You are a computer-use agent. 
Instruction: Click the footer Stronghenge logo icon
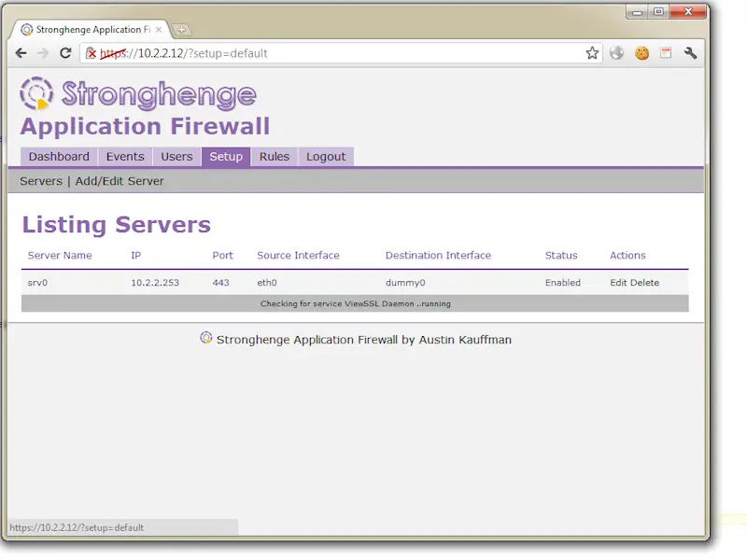click(205, 338)
